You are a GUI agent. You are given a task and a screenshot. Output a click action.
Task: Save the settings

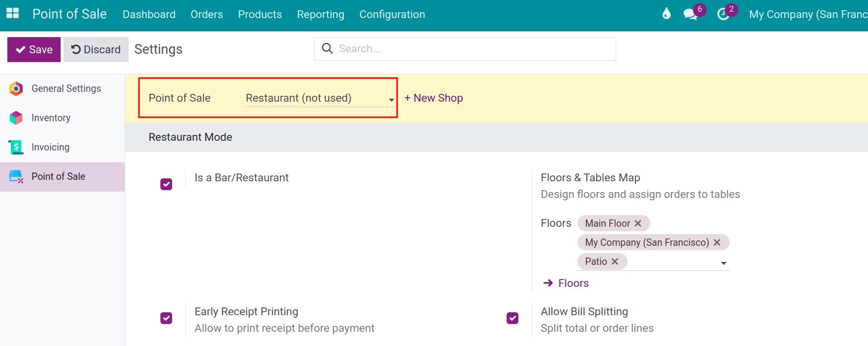(x=34, y=49)
